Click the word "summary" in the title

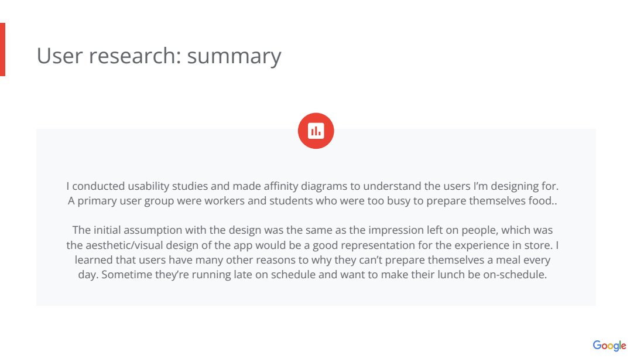234,56
